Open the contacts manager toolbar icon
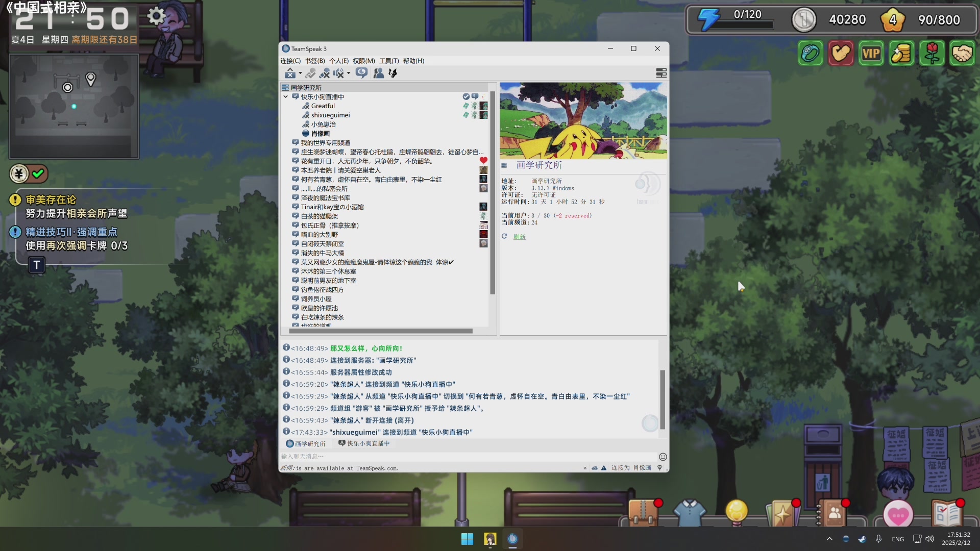 coord(378,73)
